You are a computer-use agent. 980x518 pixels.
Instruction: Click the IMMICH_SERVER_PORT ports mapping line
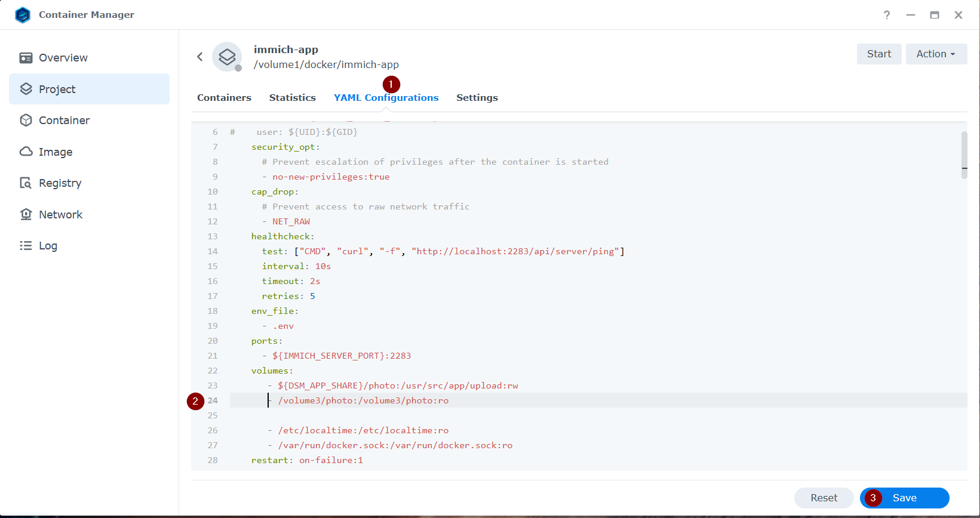tap(337, 356)
